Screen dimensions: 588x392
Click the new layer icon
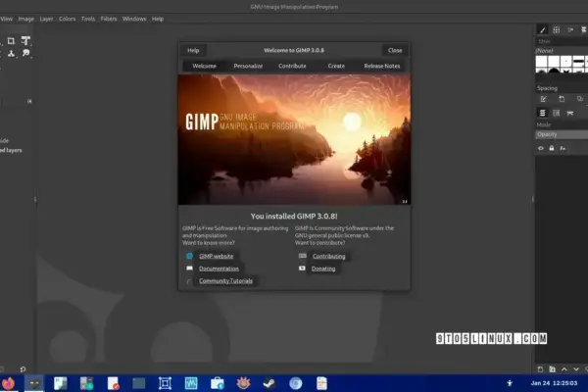tap(540, 369)
